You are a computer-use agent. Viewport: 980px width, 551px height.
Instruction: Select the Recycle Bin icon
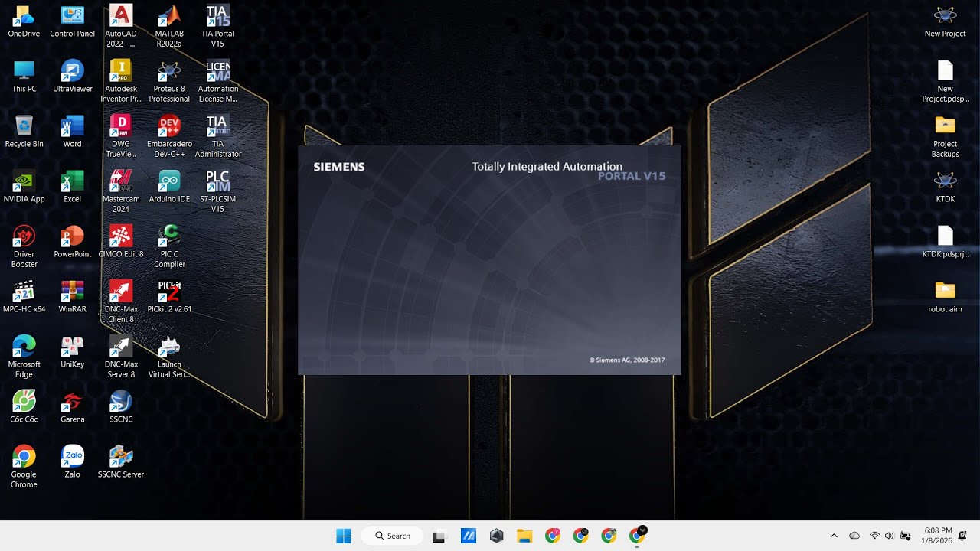point(24,132)
